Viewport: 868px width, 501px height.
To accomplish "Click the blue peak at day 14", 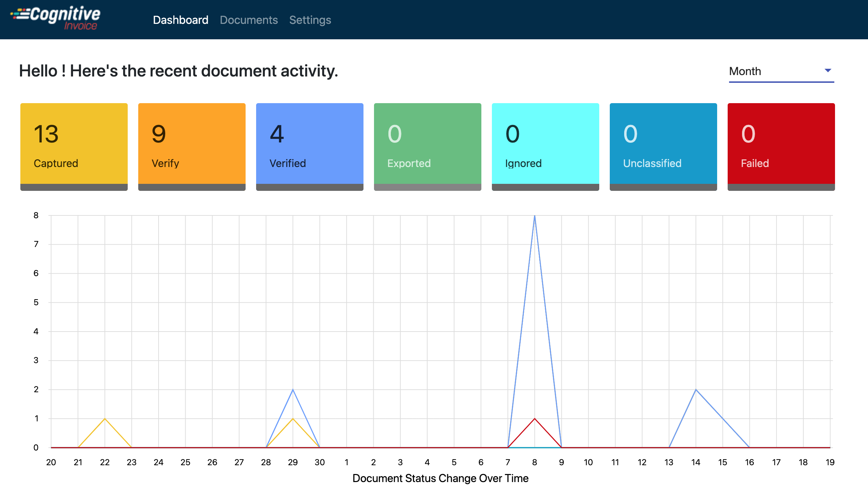I will click(696, 390).
